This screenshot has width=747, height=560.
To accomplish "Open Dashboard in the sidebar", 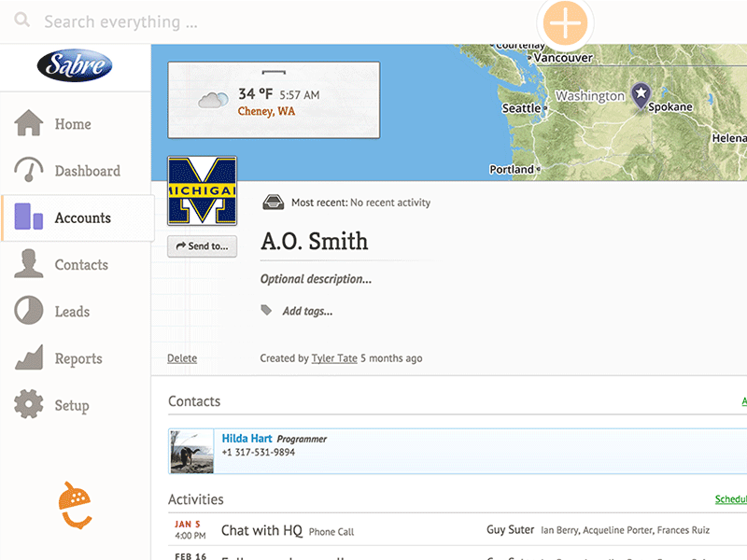I will 88,171.
